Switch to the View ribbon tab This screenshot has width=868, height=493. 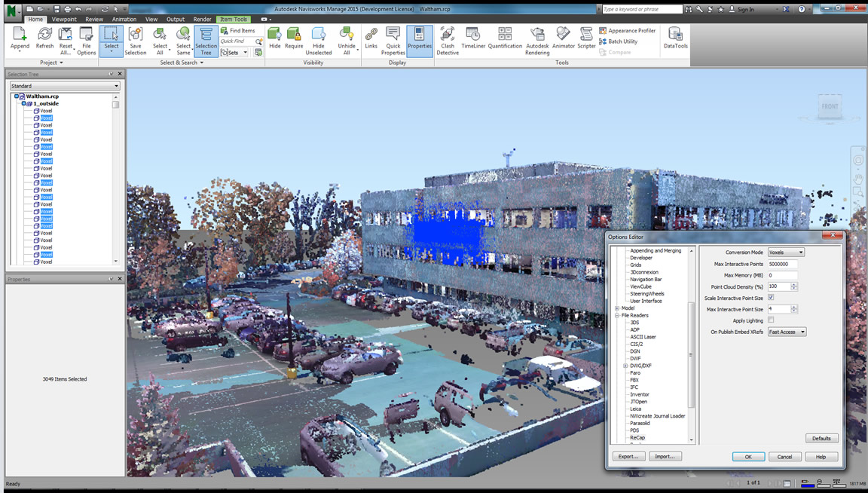tap(151, 20)
